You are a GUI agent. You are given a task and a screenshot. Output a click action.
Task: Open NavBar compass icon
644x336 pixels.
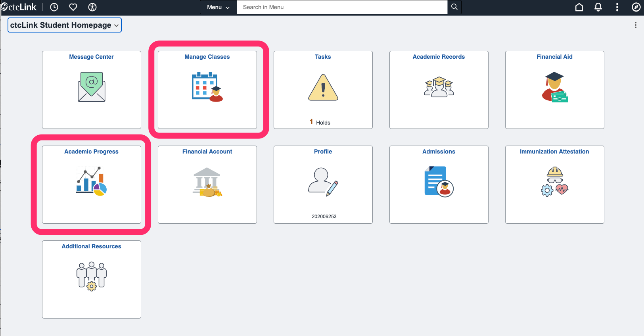click(636, 7)
